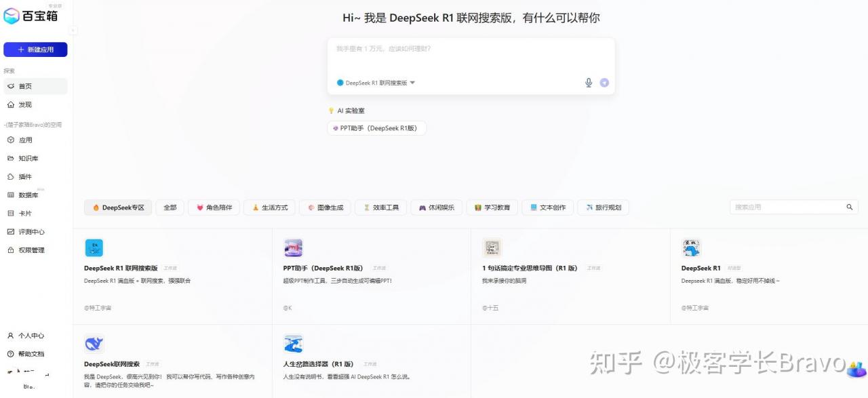
Task: Click the 超级PPT制作工具 description text
Action: tap(338, 281)
